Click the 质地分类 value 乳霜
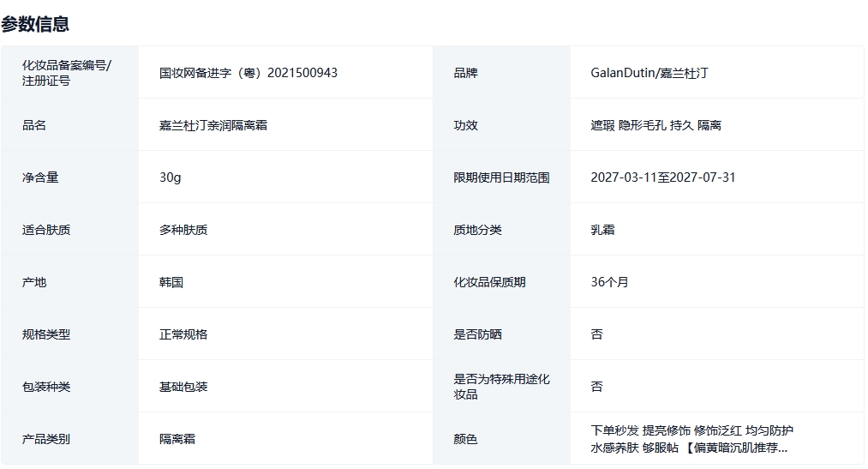This screenshot has width=868, height=469. pos(602,230)
